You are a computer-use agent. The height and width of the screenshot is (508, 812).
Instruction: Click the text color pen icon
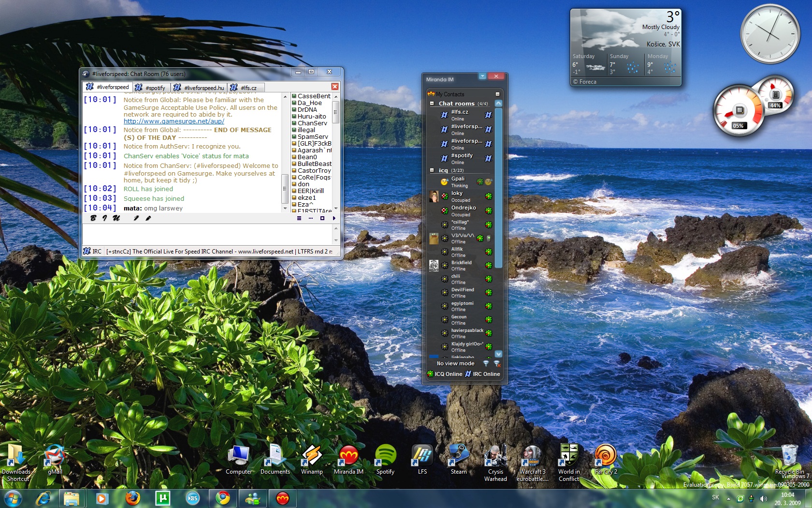pyautogui.click(x=136, y=218)
